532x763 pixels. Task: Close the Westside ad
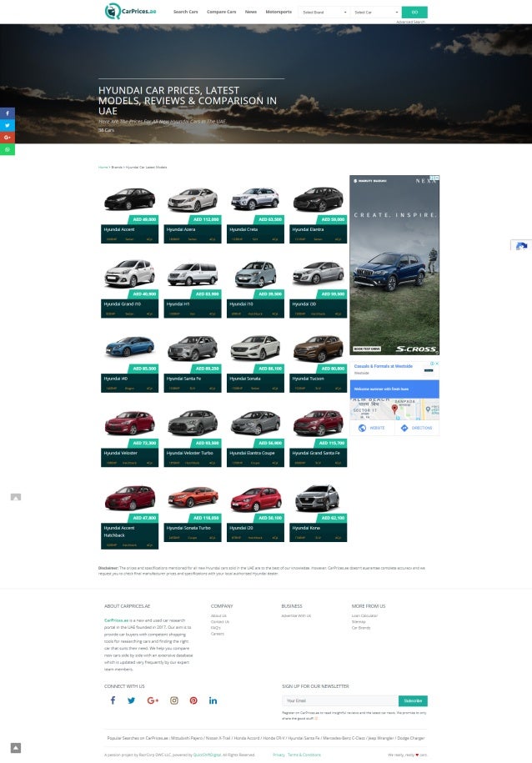437,364
